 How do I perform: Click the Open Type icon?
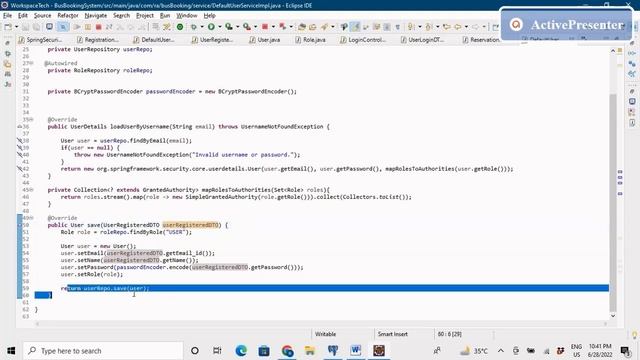[302, 27]
